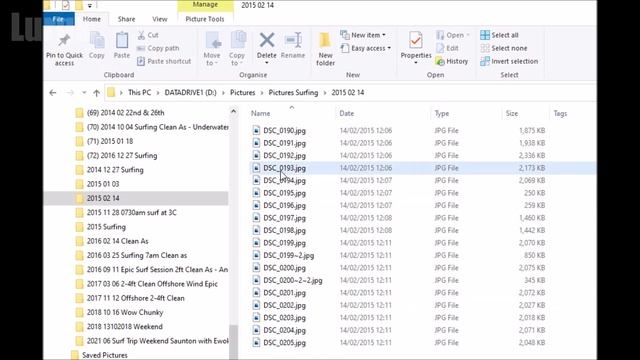Open the Picture Tools tab
This screenshot has height=360, width=640.
pyautogui.click(x=205, y=19)
